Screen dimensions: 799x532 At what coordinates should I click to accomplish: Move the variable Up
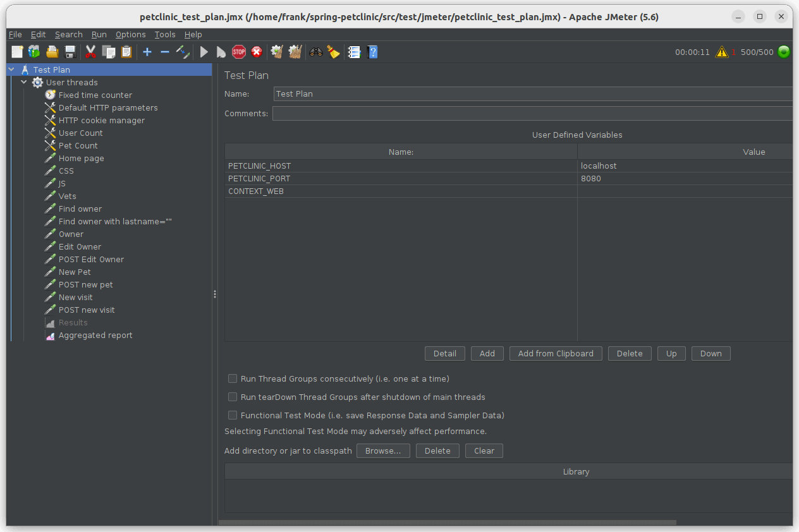tap(671, 353)
